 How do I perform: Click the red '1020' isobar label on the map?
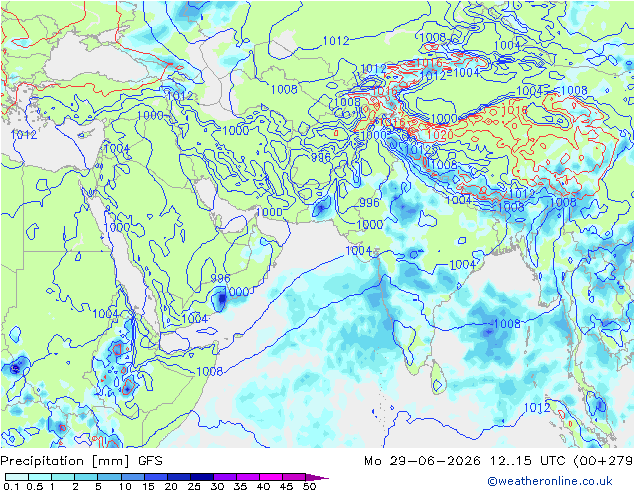(x=440, y=135)
